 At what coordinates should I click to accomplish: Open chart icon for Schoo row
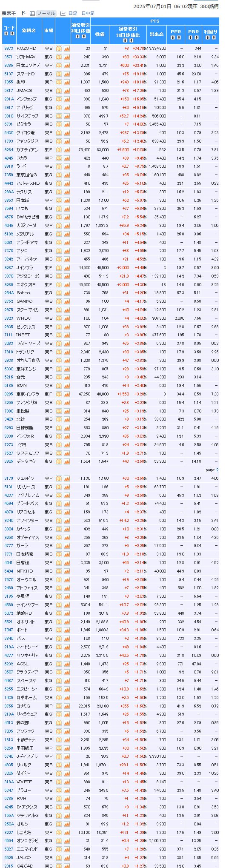click(67, 293)
